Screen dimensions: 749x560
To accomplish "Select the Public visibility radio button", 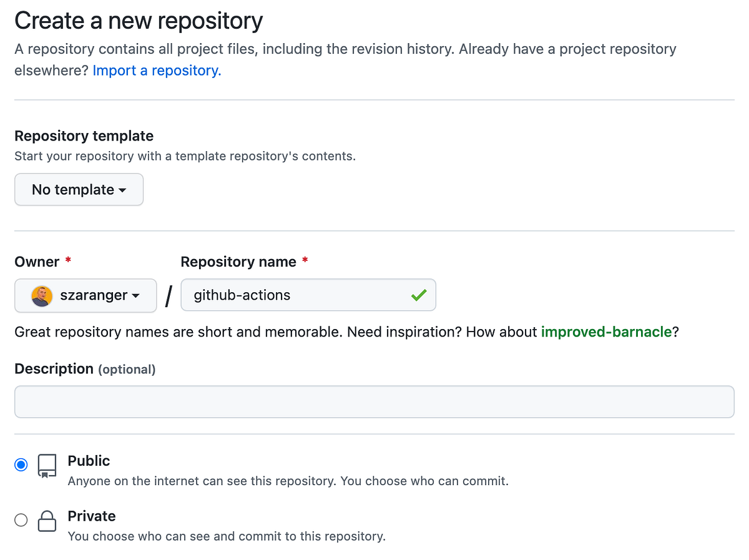I will click(21, 464).
